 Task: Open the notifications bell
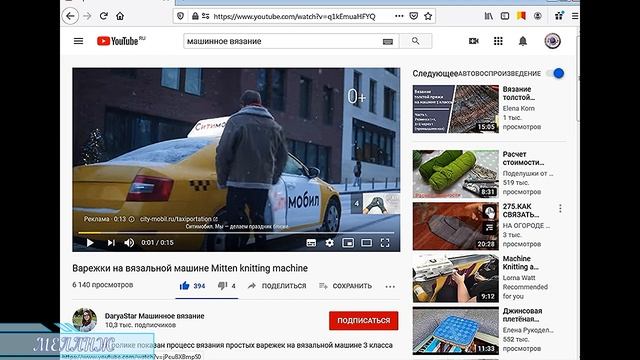coord(523,41)
